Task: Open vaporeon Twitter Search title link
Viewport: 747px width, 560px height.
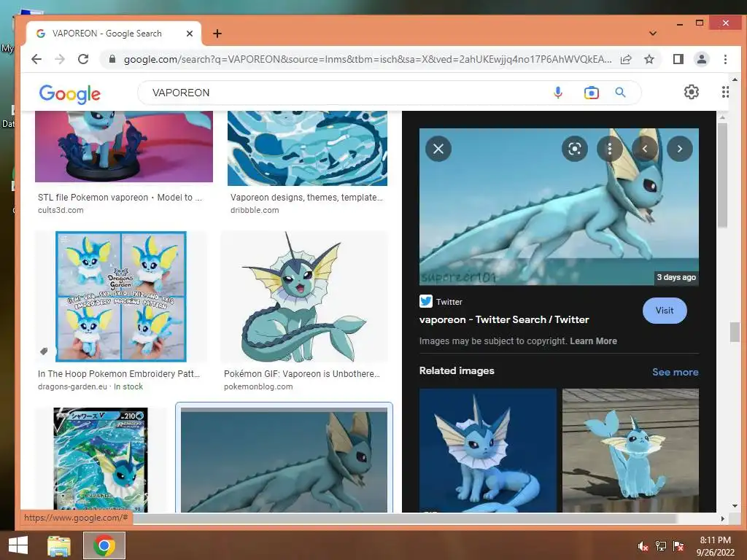Action: [x=504, y=319]
